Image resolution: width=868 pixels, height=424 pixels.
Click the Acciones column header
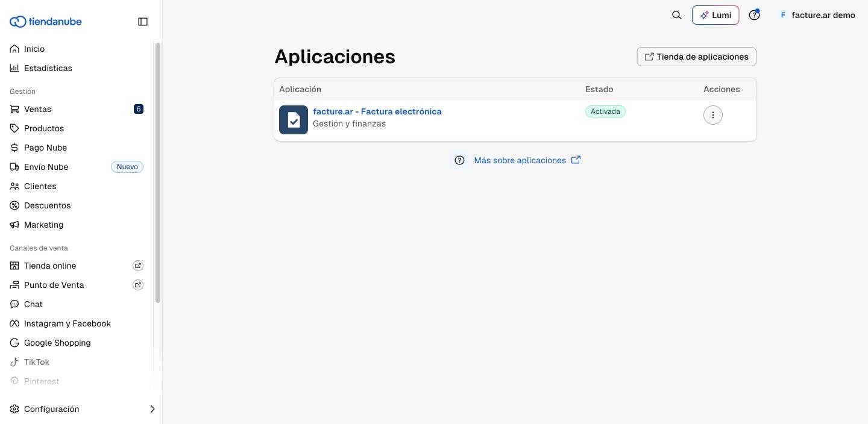(722, 89)
